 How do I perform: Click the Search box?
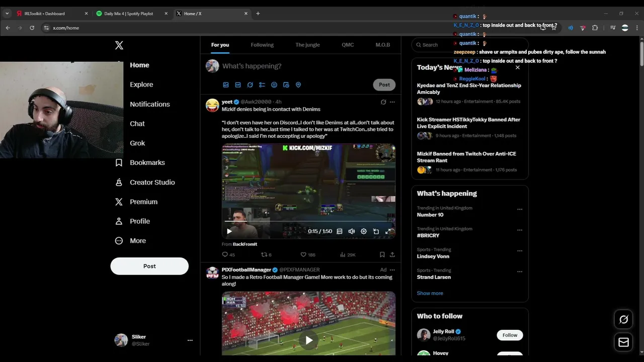point(470,45)
